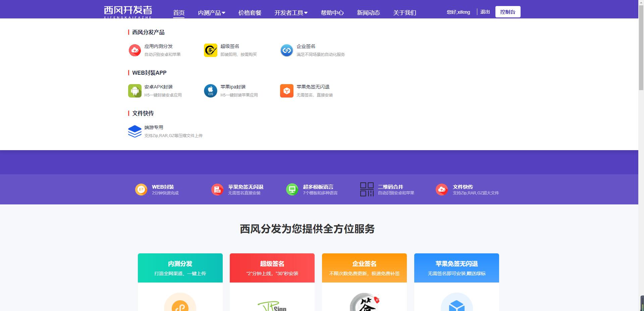Expand the 内测产品 dropdown menu
644x311 pixels.
(211, 13)
